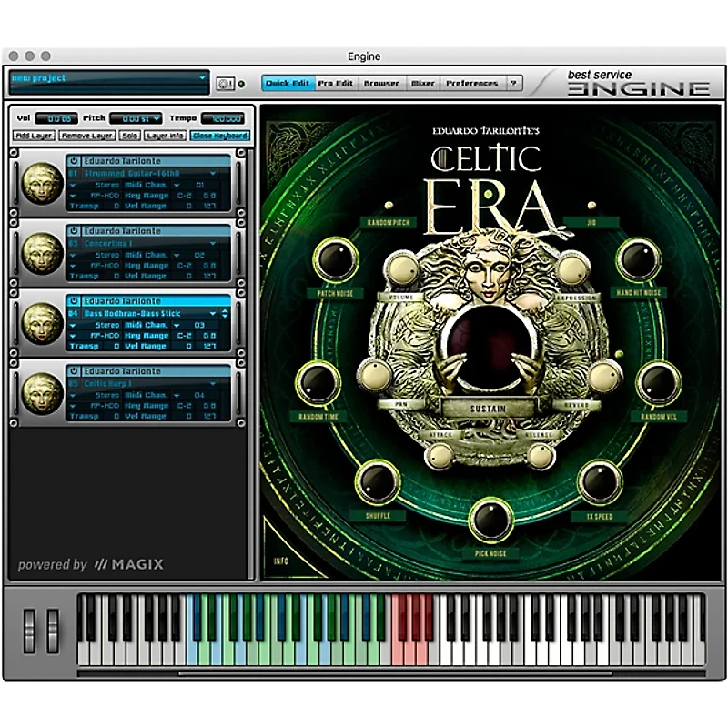Open the Help panel via the ? icon
This screenshot has height=728, width=728.
[x=514, y=82]
